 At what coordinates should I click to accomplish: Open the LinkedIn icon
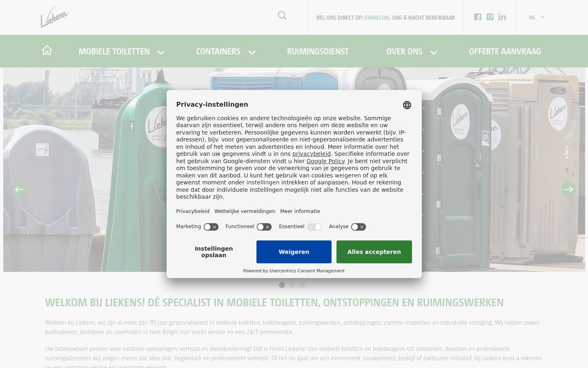coord(502,17)
